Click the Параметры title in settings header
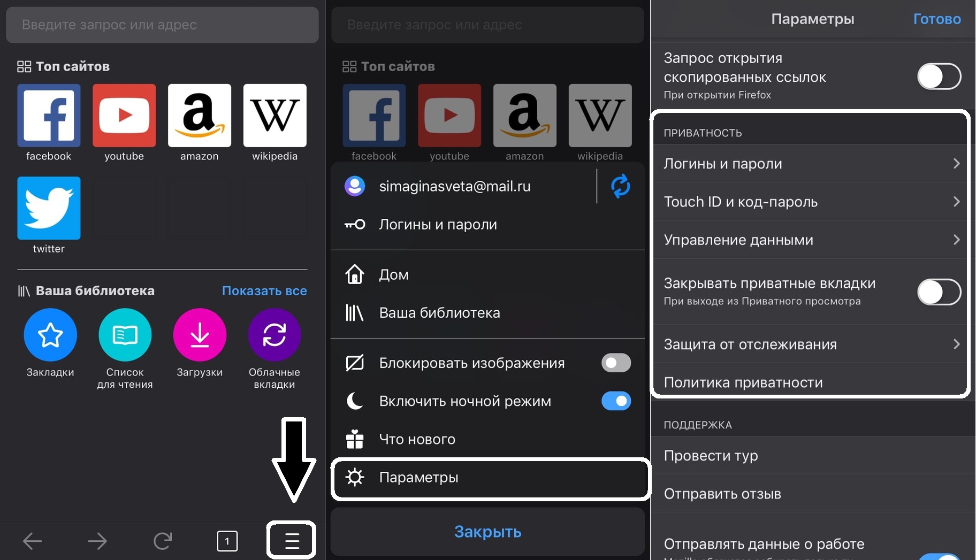The image size is (976, 560). click(x=812, y=19)
